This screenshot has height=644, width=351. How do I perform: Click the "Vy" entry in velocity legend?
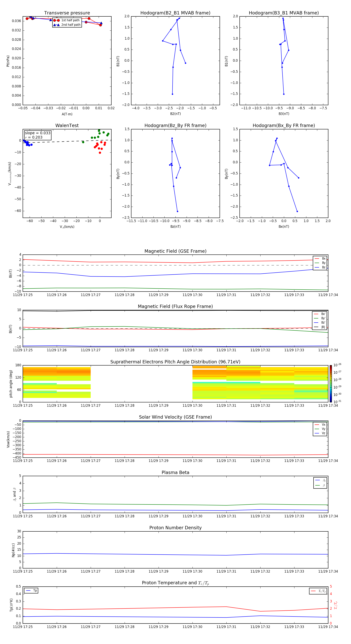[x=320, y=429]
